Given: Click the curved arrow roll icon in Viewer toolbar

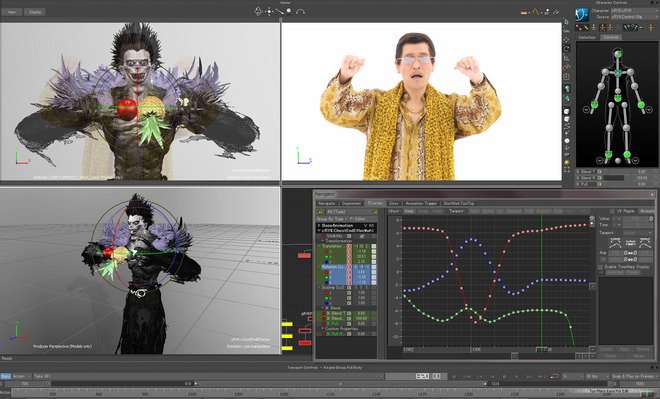Looking at the screenshot, I should pyautogui.click(x=300, y=11).
